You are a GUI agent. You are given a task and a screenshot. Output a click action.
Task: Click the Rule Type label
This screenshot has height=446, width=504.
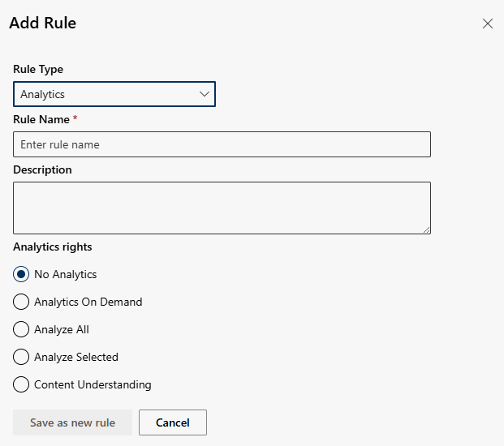click(38, 69)
